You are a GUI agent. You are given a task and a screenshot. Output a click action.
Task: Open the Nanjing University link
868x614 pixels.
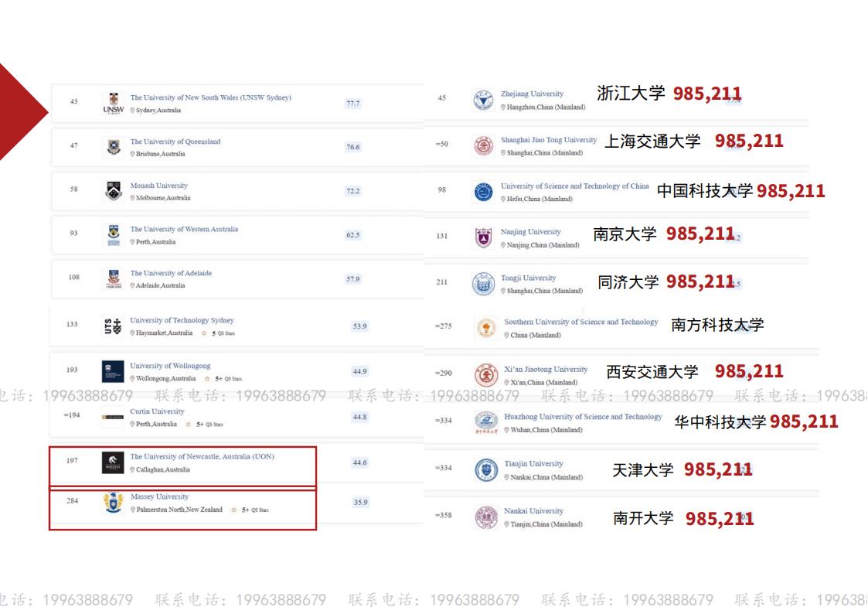(x=530, y=232)
